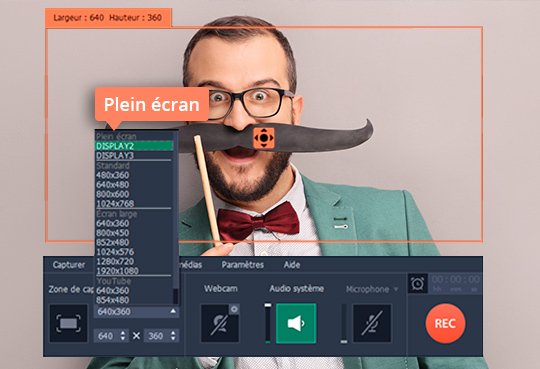Open webcam settings gear icon
Viewport: 540px width, 369px height.
point(234,309)
